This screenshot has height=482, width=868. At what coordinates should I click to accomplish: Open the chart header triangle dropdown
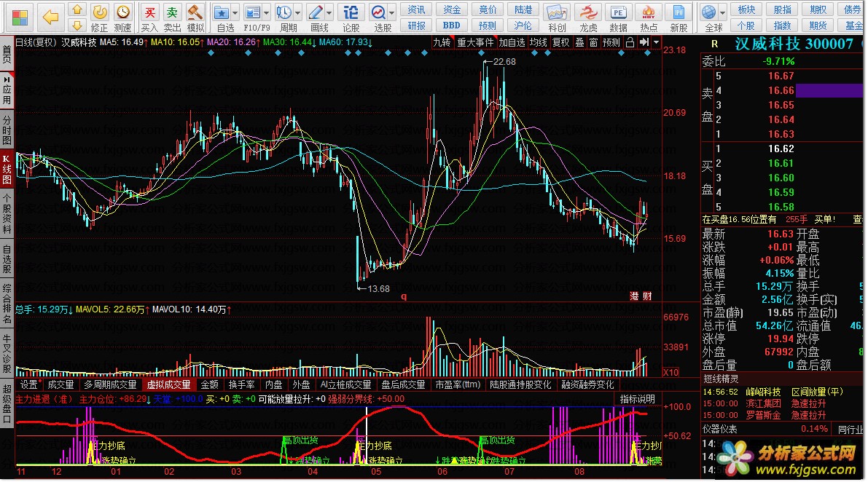click(x=657, y=42)
